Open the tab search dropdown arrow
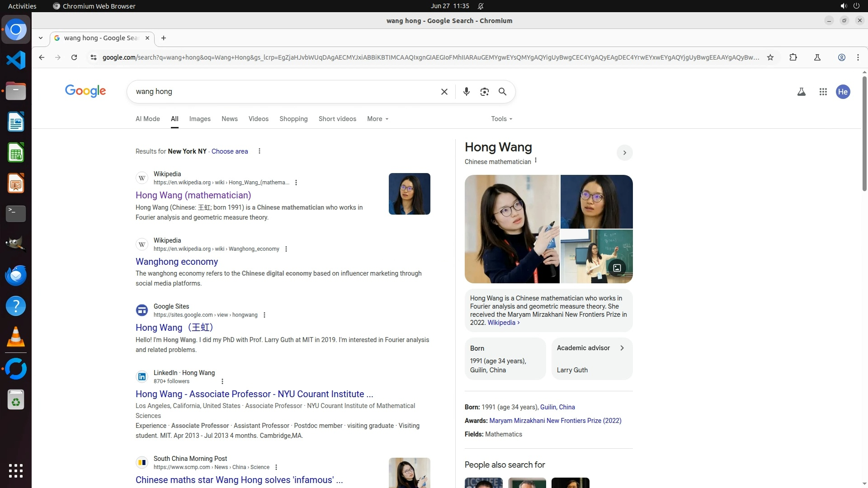The image size is (868, 488). point(41,38)
